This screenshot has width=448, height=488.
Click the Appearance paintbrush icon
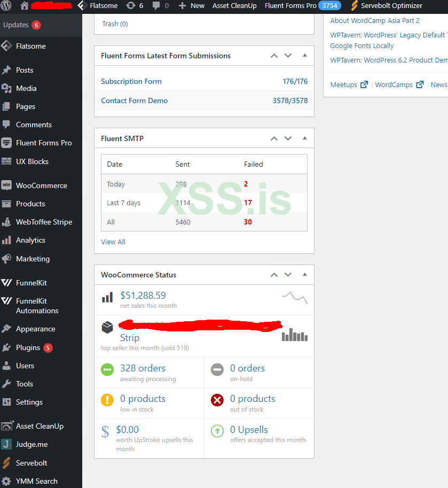point(6,329)
